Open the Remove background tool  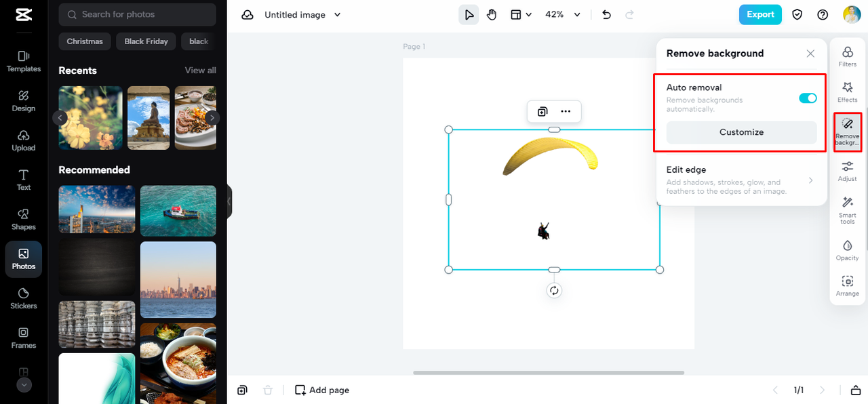coord(847,132)
